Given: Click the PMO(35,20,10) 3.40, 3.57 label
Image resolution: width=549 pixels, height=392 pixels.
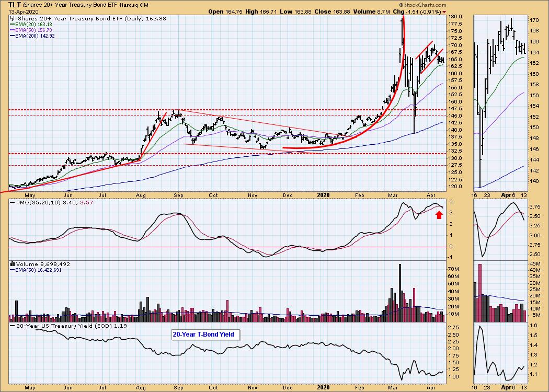Looking at the screenshot, I should [51, 202].
